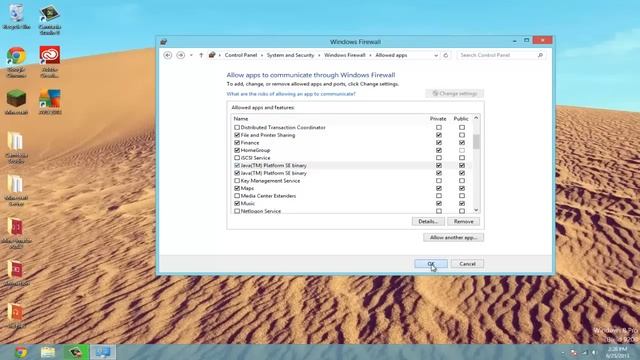Toggle Finance Public checkbox
Screen dimensions: 640x360
pos(462,143)
